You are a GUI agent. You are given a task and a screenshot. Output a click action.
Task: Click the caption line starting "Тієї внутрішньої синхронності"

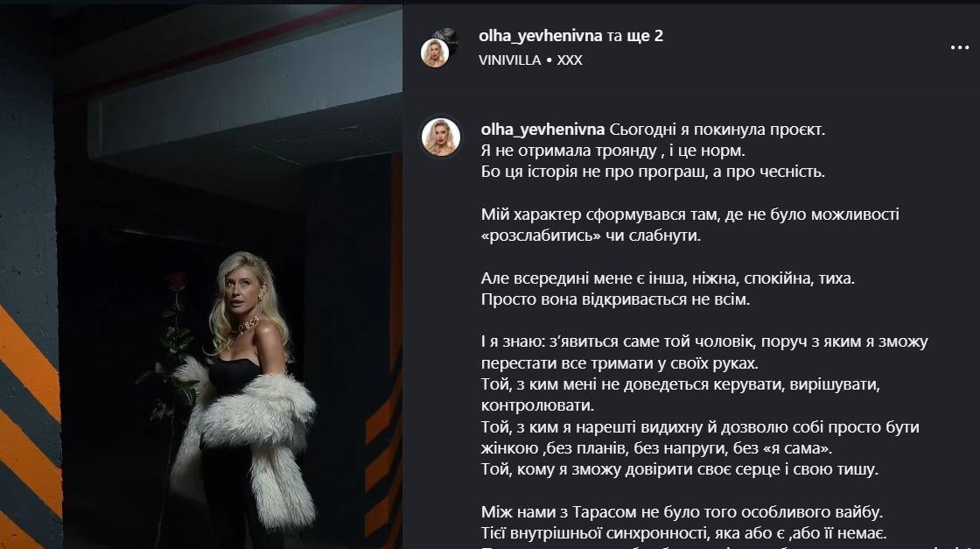point(683,533)
